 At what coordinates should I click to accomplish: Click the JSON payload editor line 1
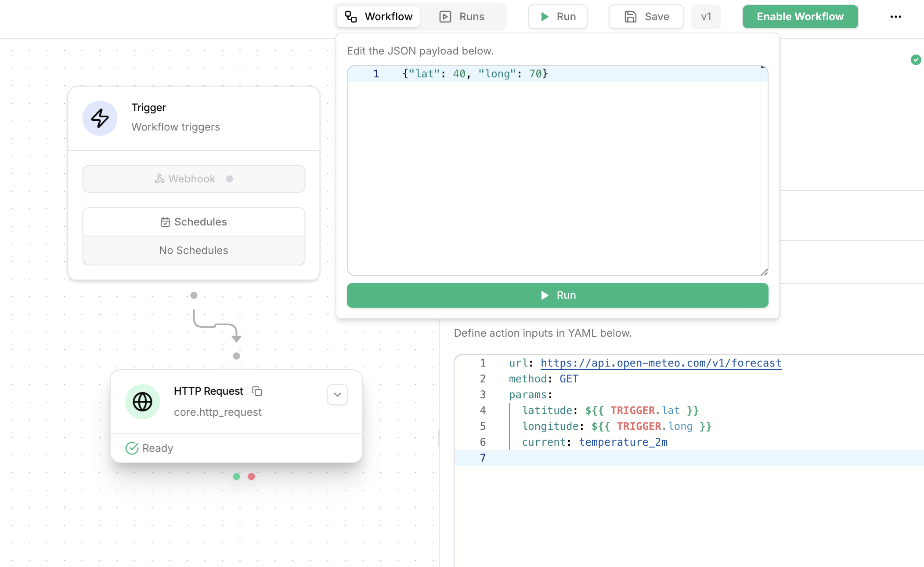pyautogui.click(x=554, y=74)
